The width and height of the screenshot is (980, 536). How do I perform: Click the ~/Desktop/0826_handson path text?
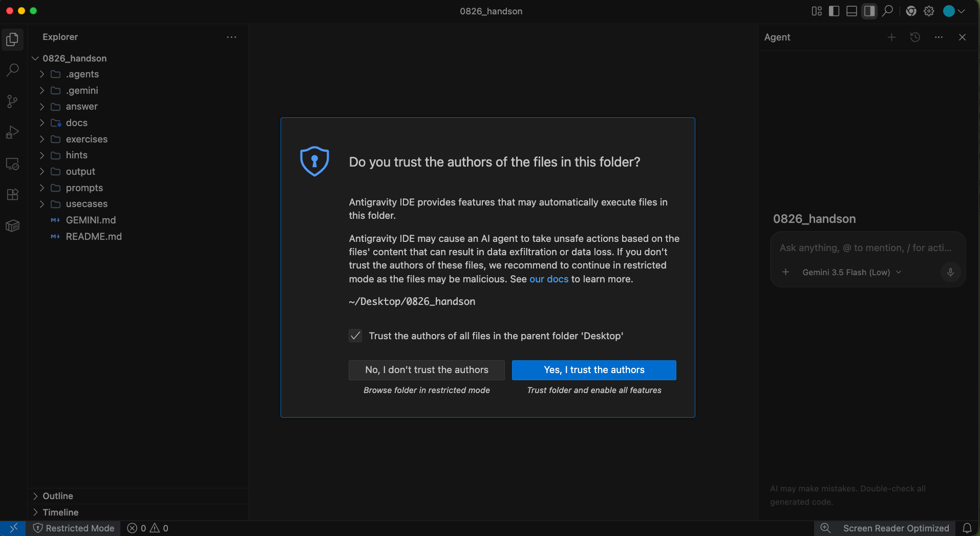tap(412, 301)
